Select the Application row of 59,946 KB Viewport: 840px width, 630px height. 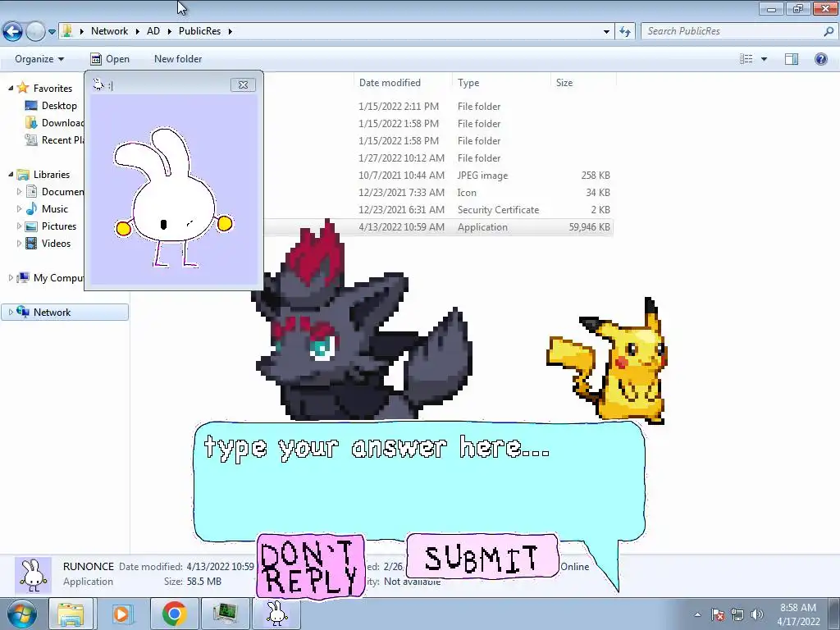(x=440, y=226)
